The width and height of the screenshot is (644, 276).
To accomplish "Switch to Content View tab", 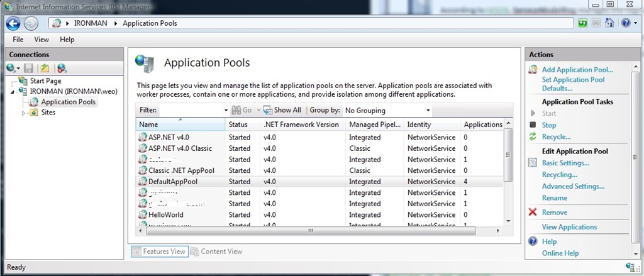I will click(x=216, y=251).
